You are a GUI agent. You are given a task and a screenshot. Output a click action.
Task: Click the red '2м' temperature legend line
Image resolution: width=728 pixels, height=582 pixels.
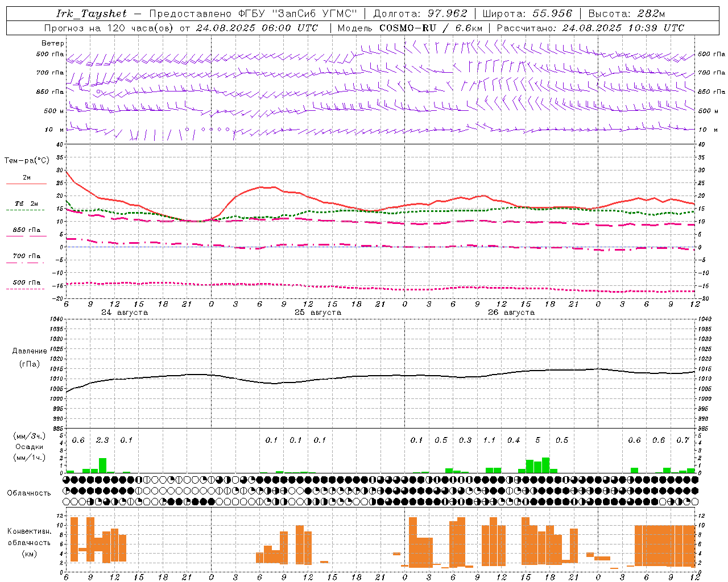click(x=26, y=184)
